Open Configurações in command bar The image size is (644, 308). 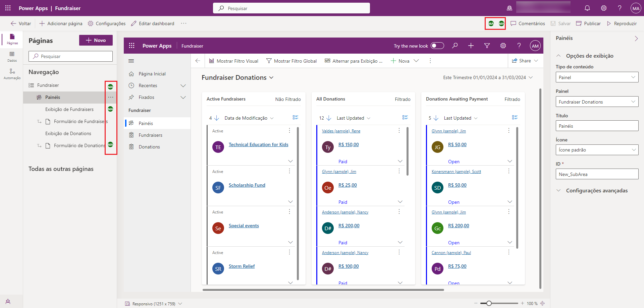pyautogui.click(x=107, y=23)
